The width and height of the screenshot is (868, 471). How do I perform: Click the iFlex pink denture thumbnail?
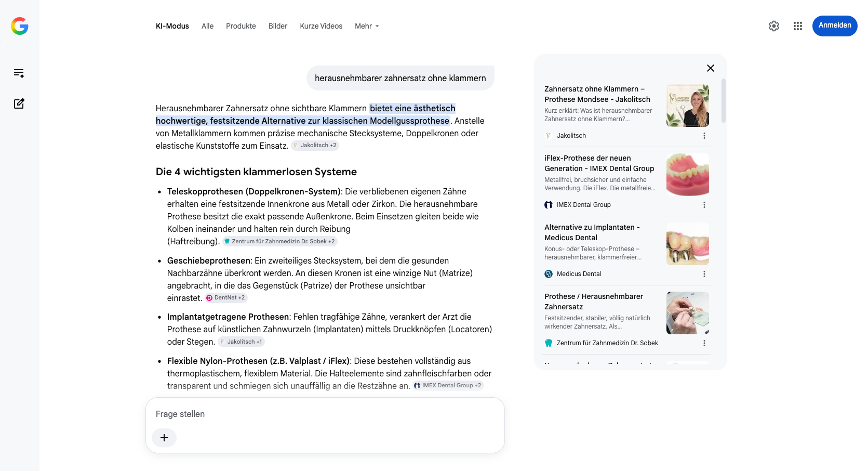688,175
